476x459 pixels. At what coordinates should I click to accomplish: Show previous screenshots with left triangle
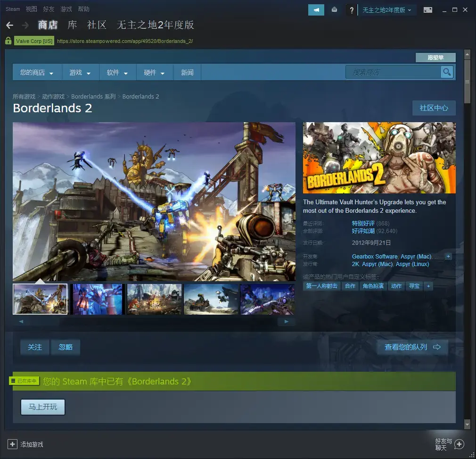coord(21,321)
